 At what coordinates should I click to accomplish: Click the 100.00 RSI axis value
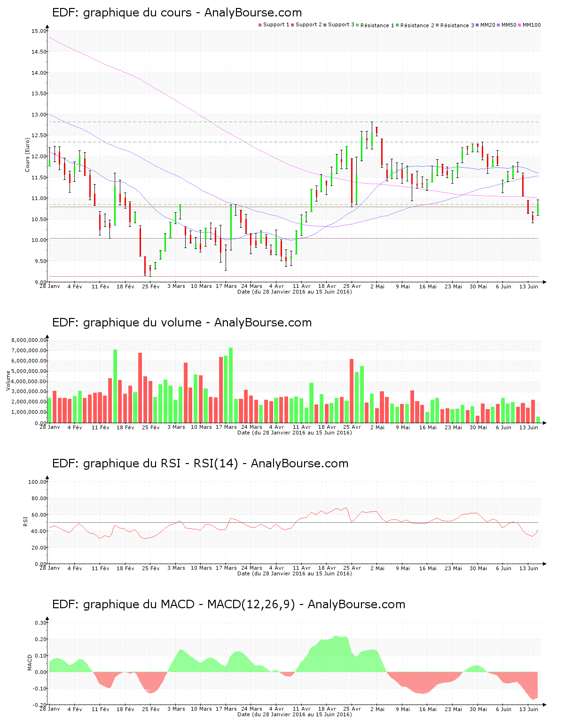[38, 482]
